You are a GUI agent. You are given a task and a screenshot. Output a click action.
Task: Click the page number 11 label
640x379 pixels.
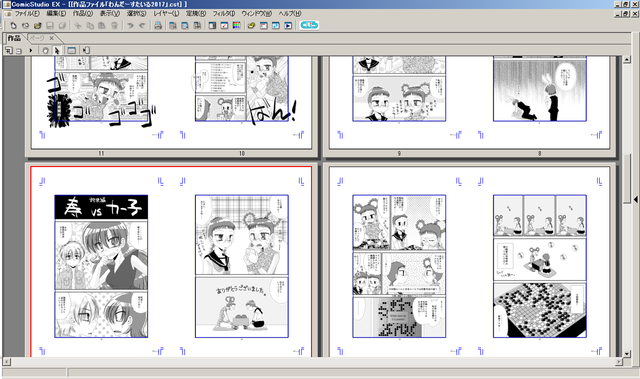[x=101, y=153]
